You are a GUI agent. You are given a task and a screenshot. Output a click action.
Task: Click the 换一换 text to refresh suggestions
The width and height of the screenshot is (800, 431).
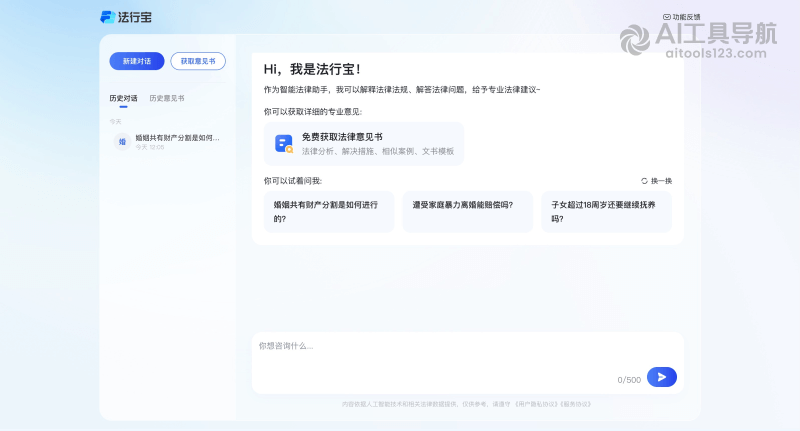(661, 181)
